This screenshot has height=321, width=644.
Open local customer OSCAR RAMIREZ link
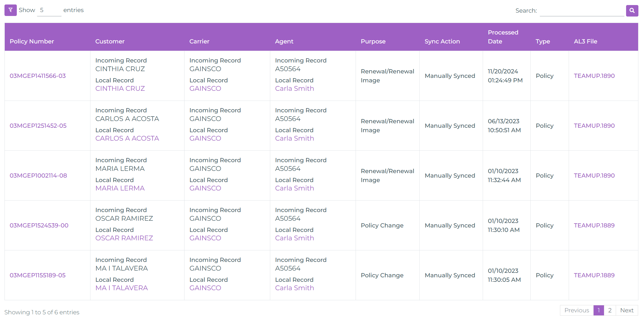(124, 238)
